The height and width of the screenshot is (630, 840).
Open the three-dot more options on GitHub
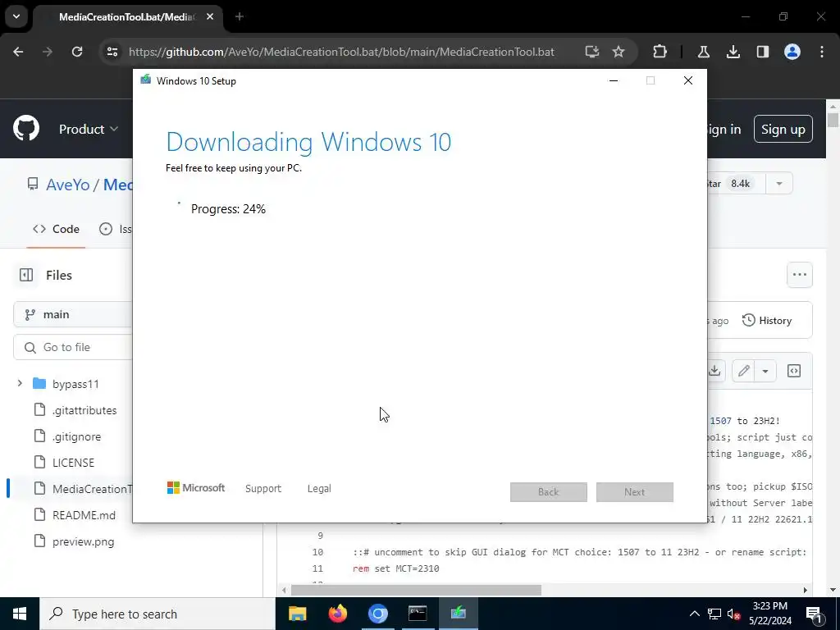click(799, 275)
